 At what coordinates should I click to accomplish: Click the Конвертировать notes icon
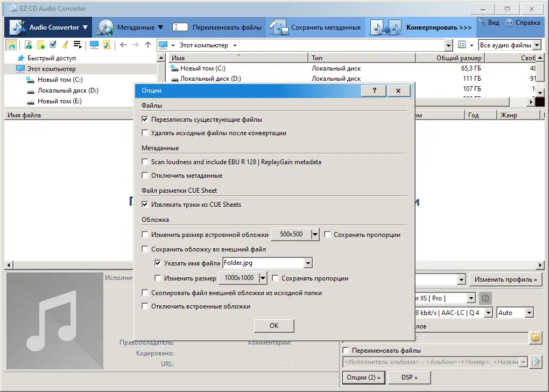386,27
